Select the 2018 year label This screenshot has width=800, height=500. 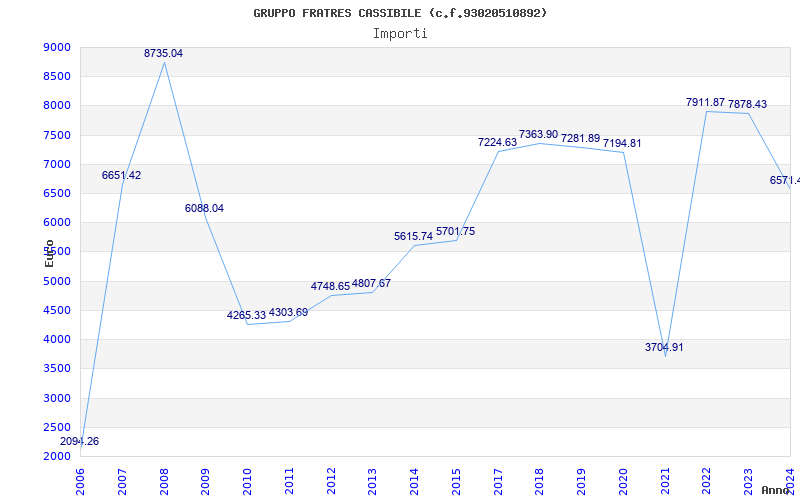pos(539,481)
